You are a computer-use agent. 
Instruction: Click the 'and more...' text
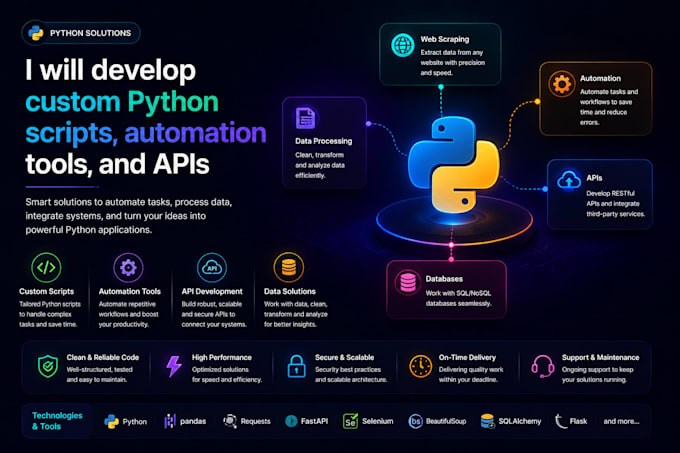point(621,421)
